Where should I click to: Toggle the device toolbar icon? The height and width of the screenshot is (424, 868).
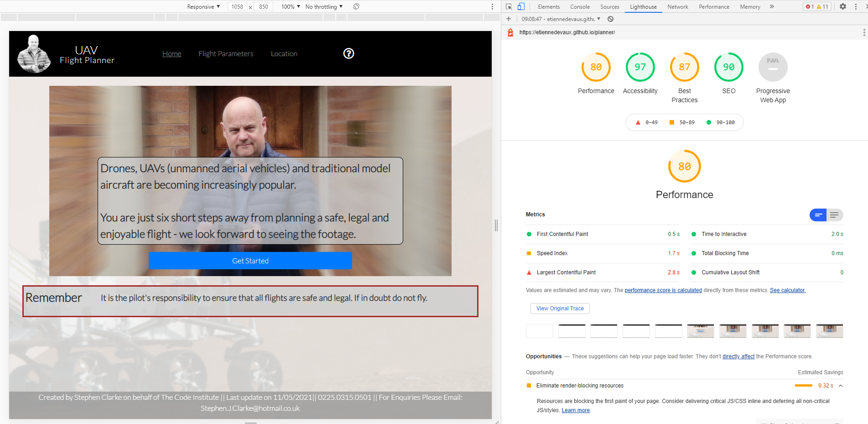[521, 6]
